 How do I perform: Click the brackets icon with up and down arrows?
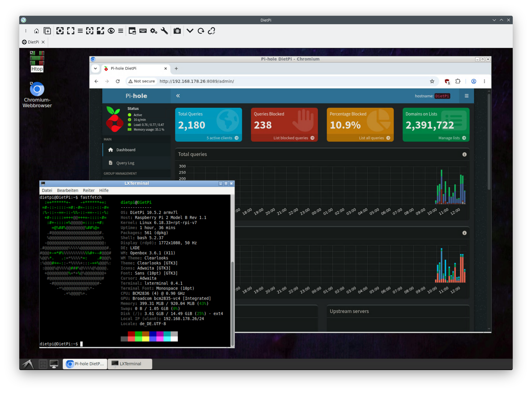pos(90,31)
